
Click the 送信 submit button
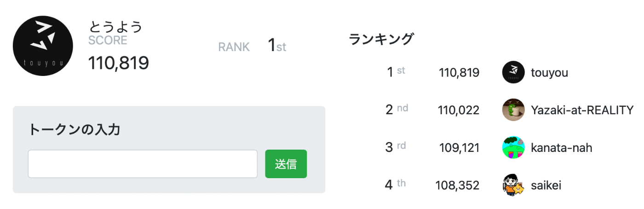click(286, 164)
